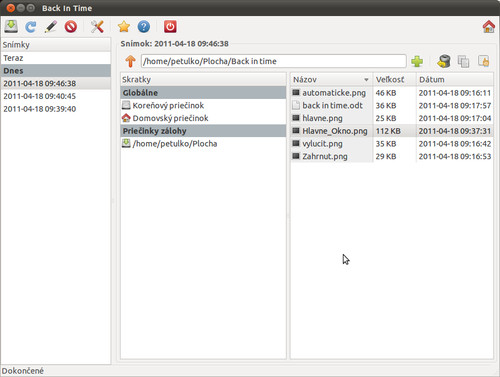Click the folder path input field
The image size is (500, 377).
[x=273, y=61]
